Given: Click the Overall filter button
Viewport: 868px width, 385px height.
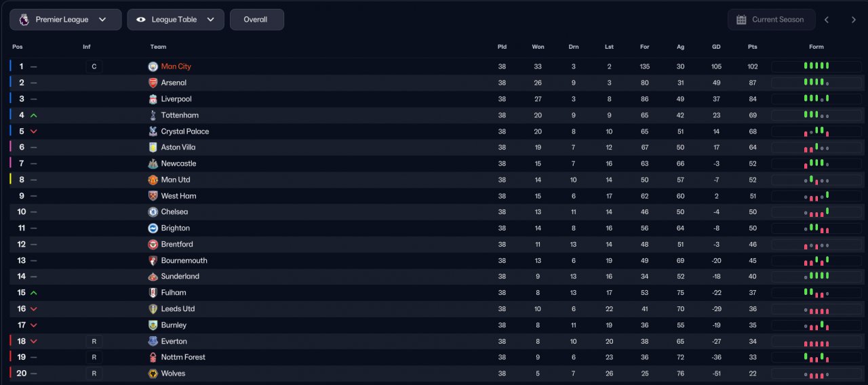Looking at the screenshot, I should point(256,20).
